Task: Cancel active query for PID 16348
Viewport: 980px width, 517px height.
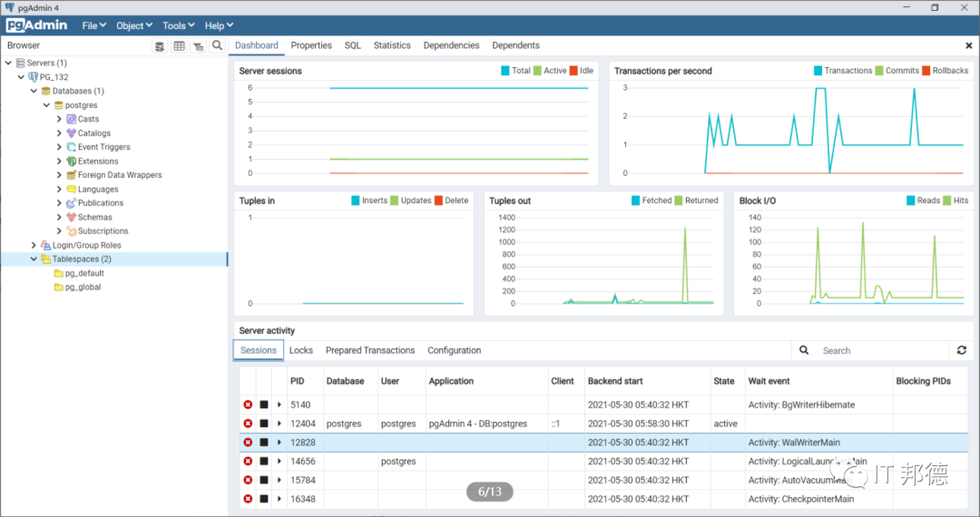Action: pyautogui.click(x=264, y=499)
